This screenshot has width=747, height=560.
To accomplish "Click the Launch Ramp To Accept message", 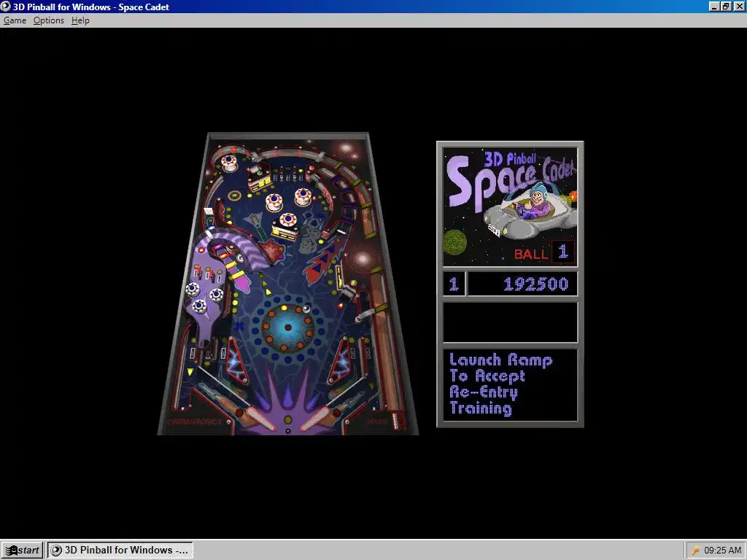I will [500, 384].
